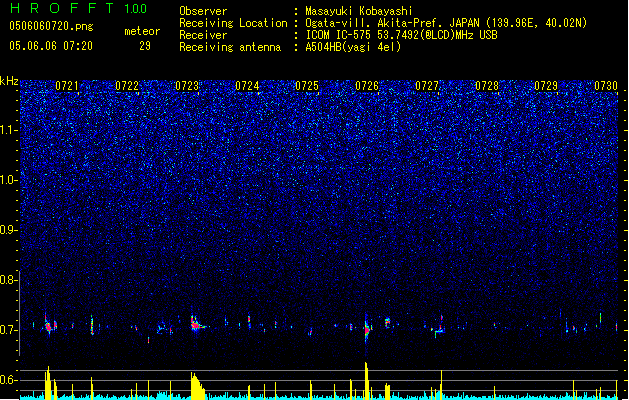Click the version number 1.00
This screenshot has width=629, height=400.
click(x=136, y=8)
